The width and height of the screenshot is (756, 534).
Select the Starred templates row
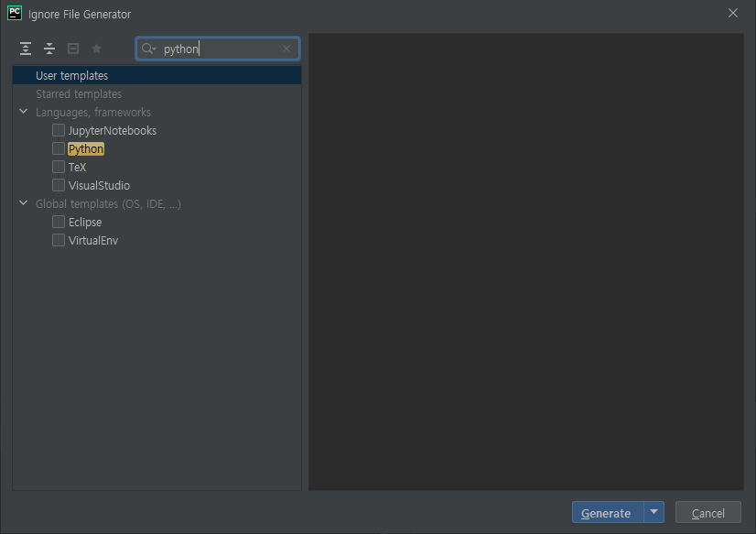[x=157, y=93]
